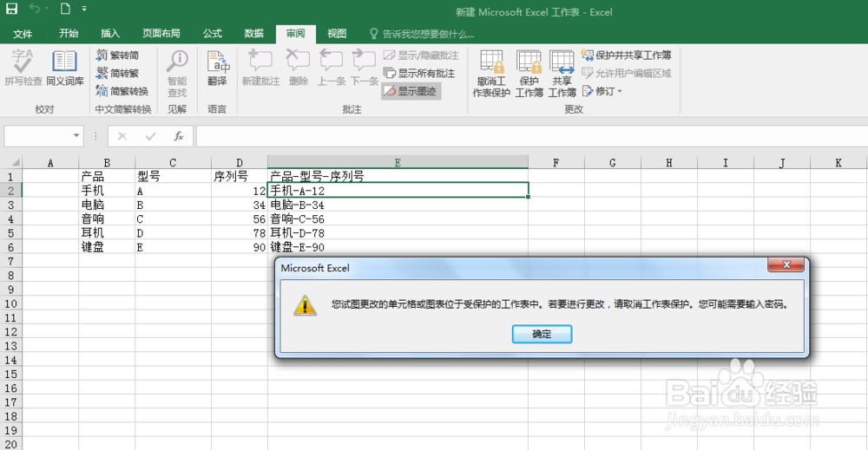Click cell containing 键盘-E-90
This screenshot has height=450, width=868.
[x=398, y=247]
